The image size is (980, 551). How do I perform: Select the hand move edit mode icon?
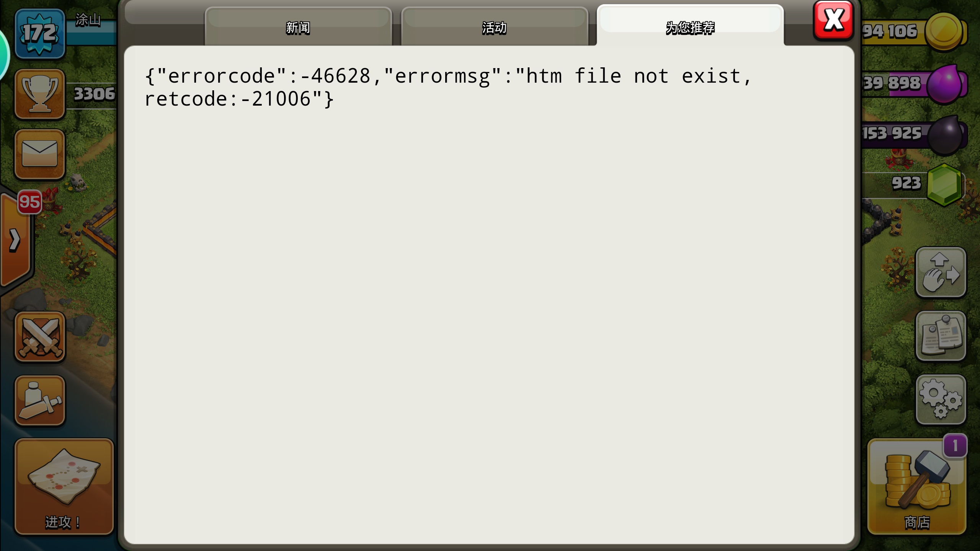pos(941,272)
